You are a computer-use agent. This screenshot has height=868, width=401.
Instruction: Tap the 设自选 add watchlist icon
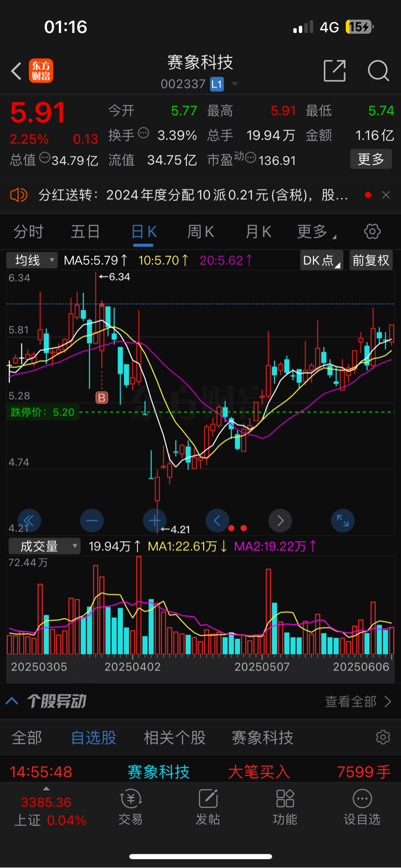point(362,807)
